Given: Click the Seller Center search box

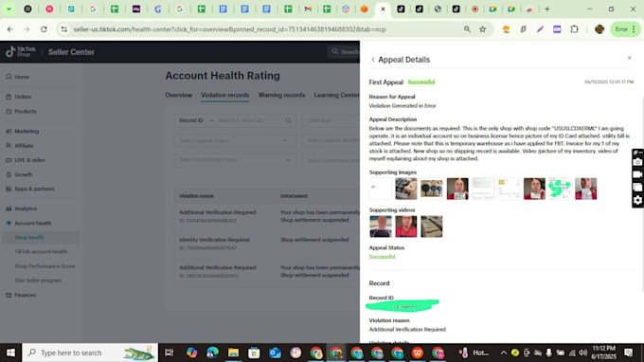Looking at the screenshot, I should click(x=344, y=52).
